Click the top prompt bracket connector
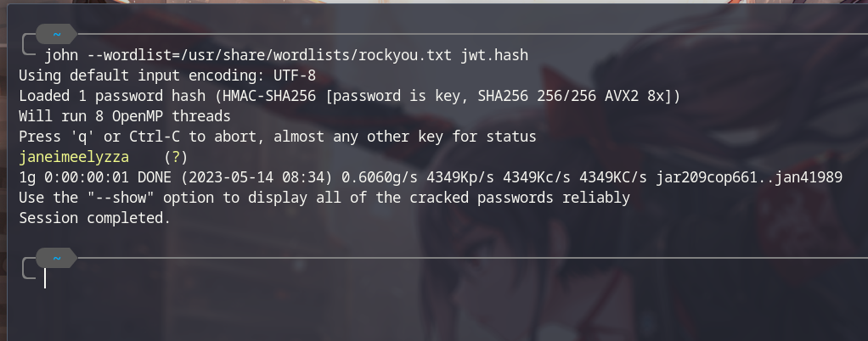The height and width of the screenshot is (341, 868). (29, 45)
